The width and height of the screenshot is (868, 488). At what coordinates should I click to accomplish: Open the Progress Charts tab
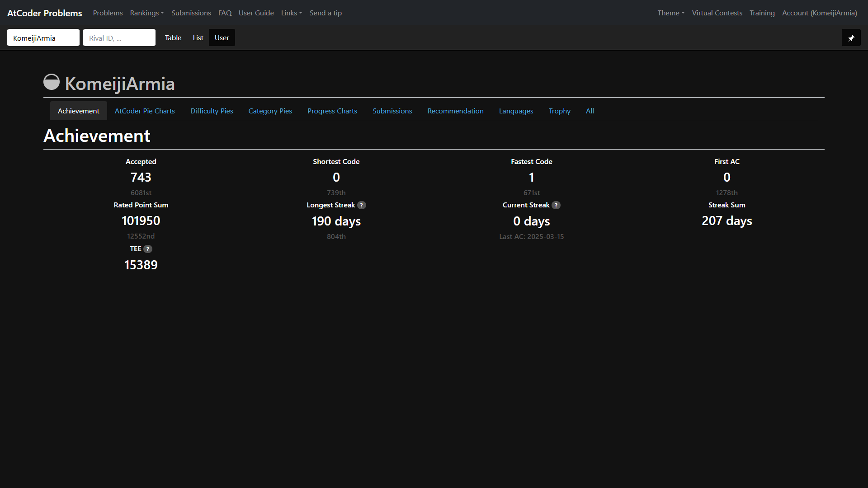[332, 111]
